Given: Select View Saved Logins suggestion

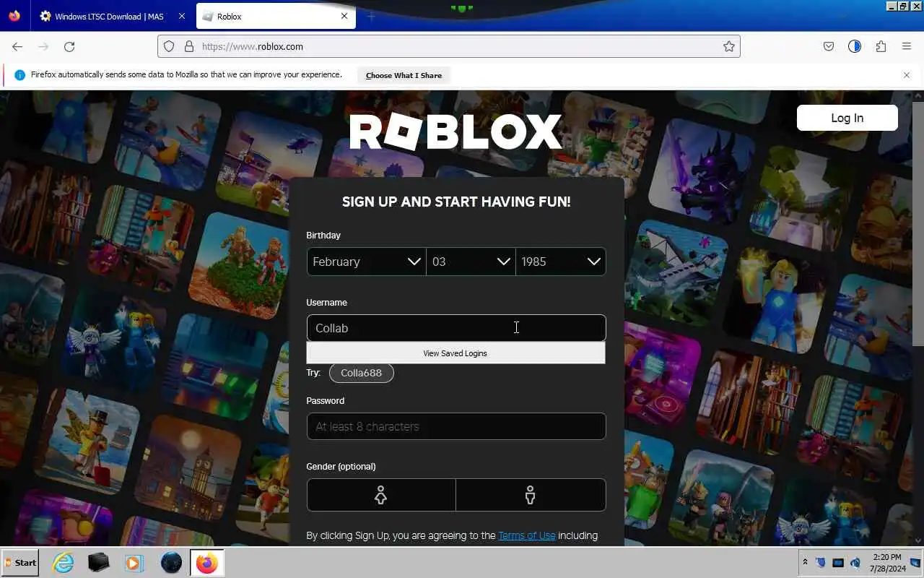Looking at the screenshot, I should (456, 353).
